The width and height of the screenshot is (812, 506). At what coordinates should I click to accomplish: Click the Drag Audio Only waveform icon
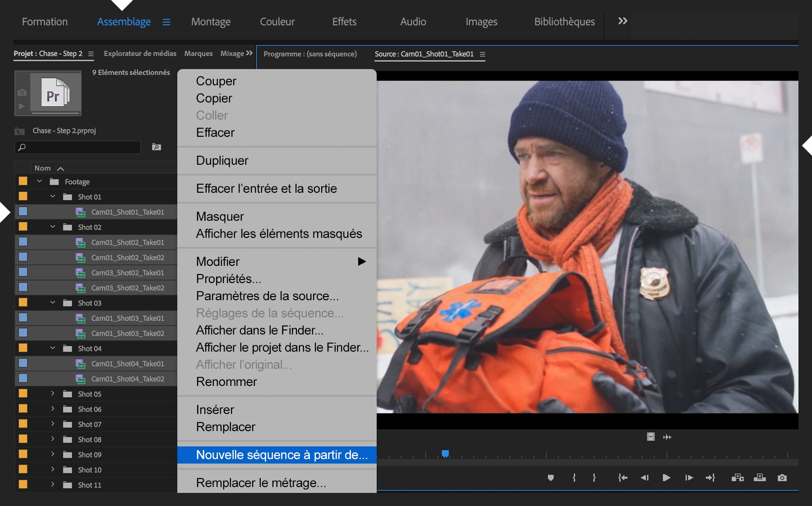click(667, 437)
